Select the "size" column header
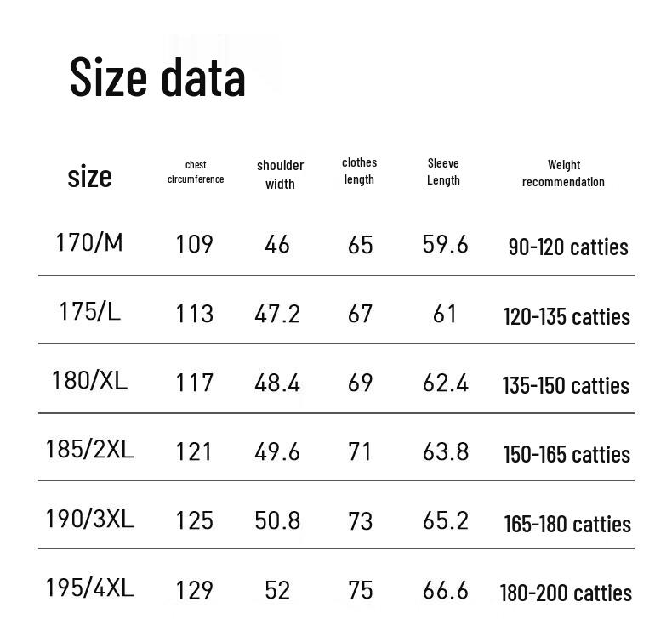Image resolution: width=672 pixels, height=636 pixels. coord(89,176)
